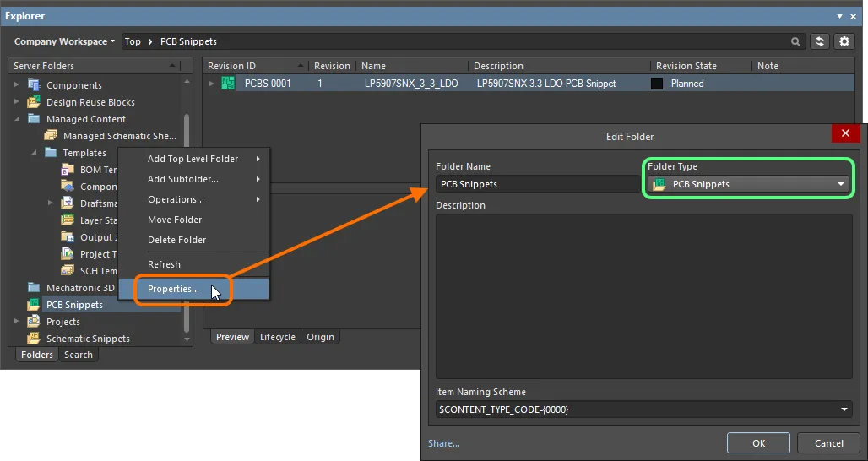Click the Components folder icon
Screen dimensions: 868x461
35,85
